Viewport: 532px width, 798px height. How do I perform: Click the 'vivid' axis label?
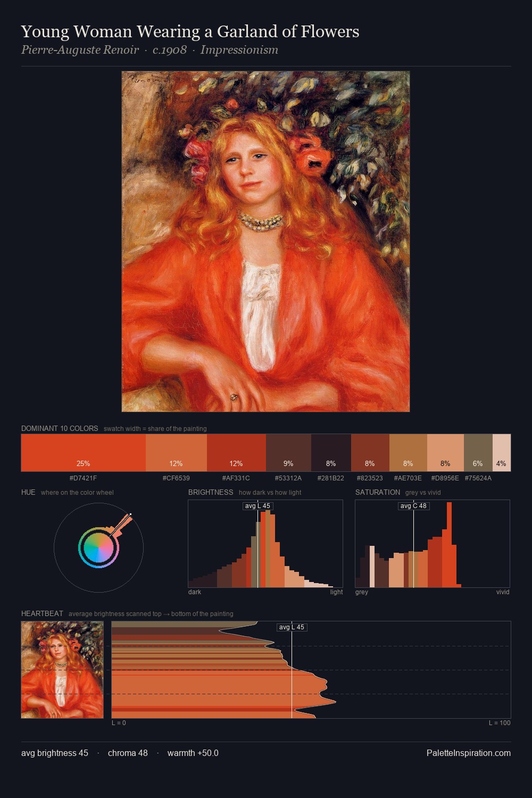point(503,592)
